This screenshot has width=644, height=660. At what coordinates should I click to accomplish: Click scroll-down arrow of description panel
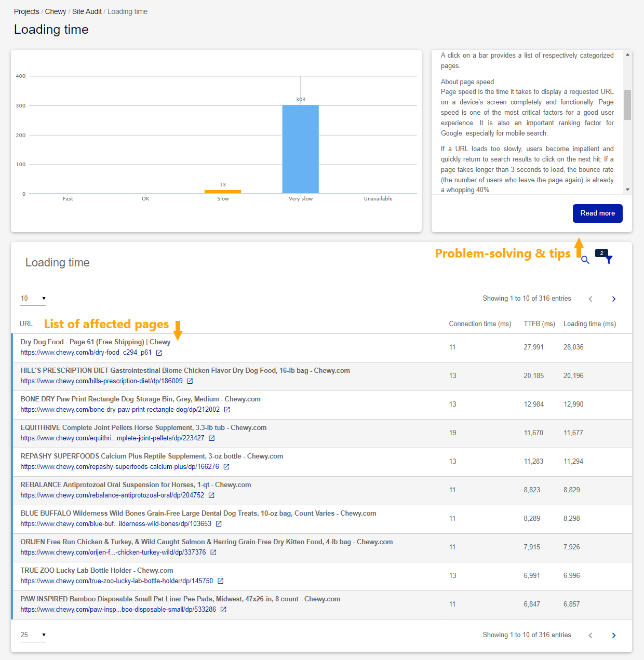627,190
